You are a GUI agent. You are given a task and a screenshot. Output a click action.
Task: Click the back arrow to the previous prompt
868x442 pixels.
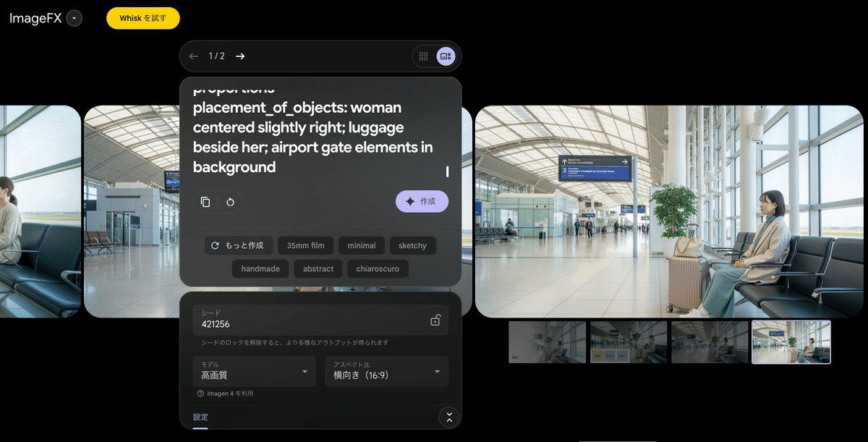193,56
